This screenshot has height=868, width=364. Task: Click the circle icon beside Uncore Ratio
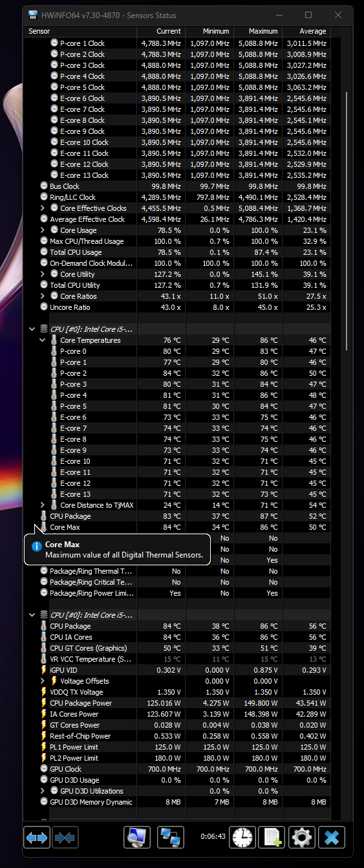[x=44, y=307]
